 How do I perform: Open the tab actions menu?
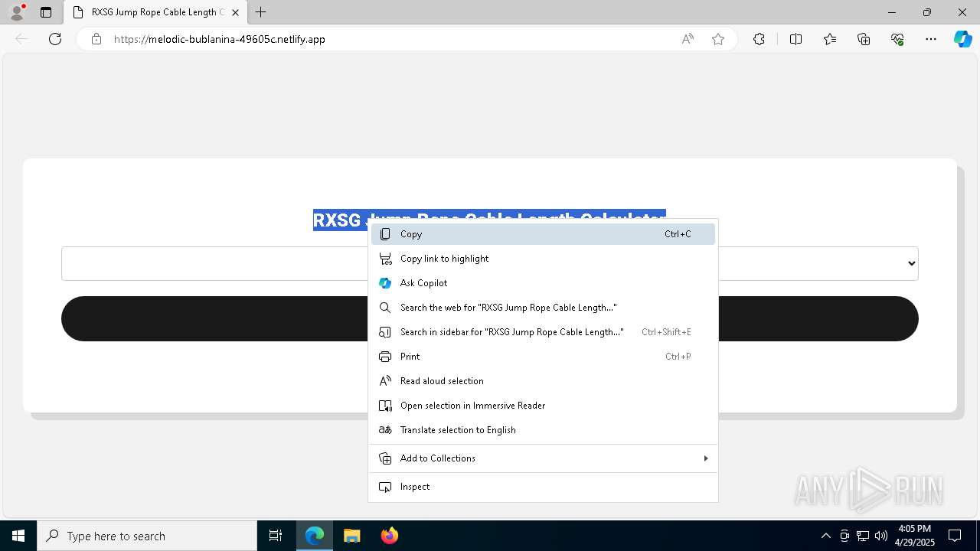click(46, 12)
